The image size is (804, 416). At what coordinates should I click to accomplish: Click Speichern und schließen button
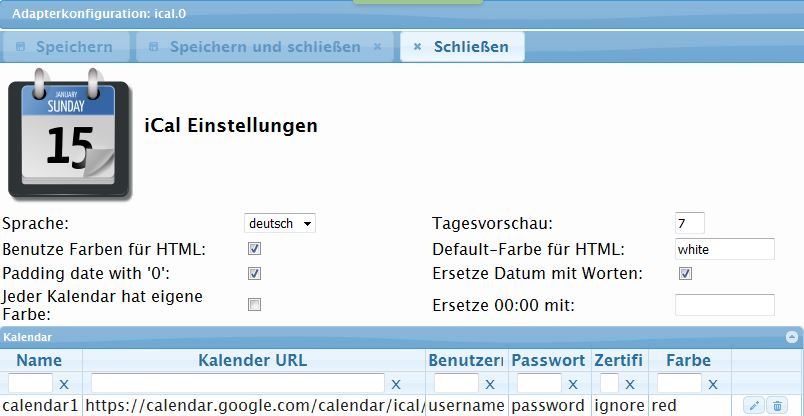265,47
